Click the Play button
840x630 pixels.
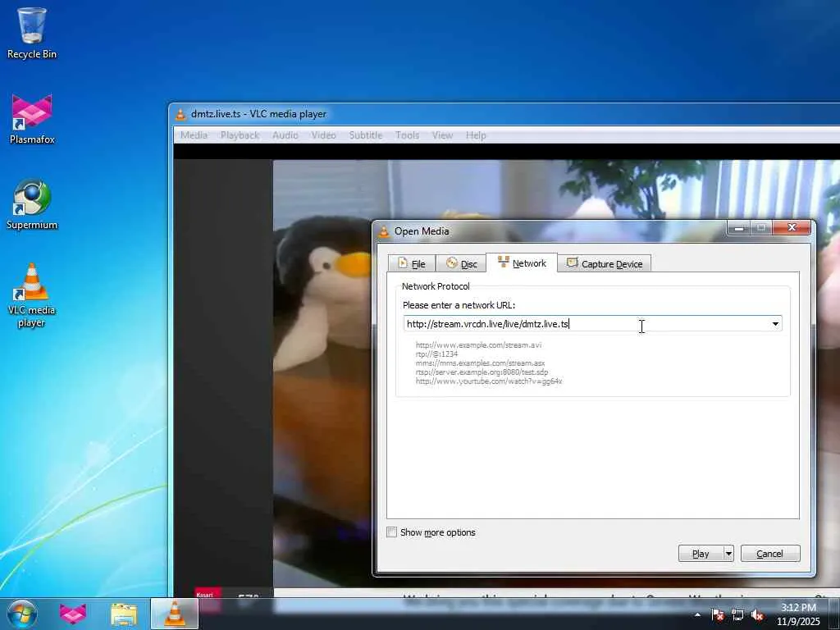[701, 554]
